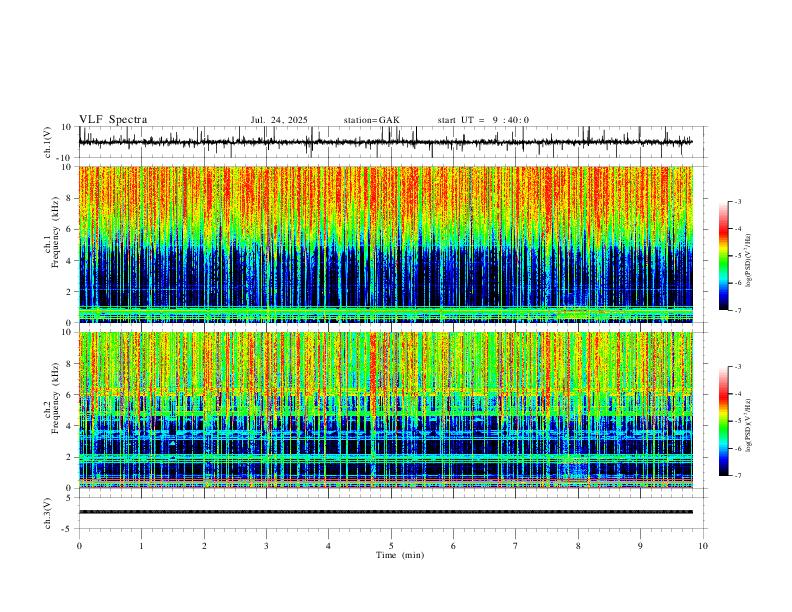Click the ch.3 black signal band
This screenshot has height=612, width=792.
(385, 512)
